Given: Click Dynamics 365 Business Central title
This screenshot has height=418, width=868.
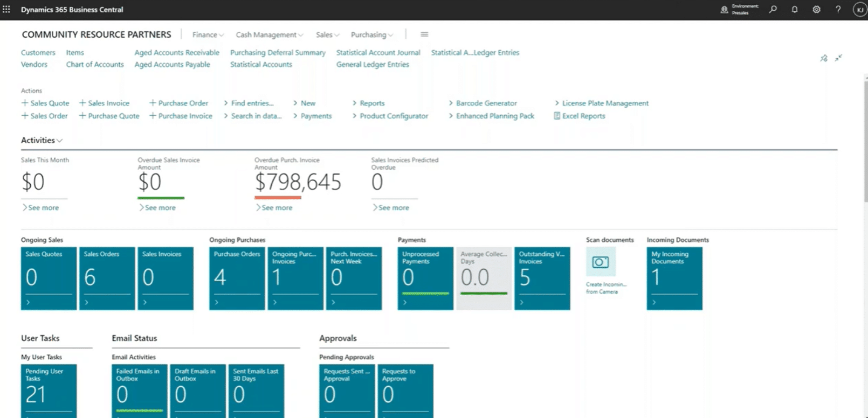Looking at the screenshot, I should click(72, 10).
